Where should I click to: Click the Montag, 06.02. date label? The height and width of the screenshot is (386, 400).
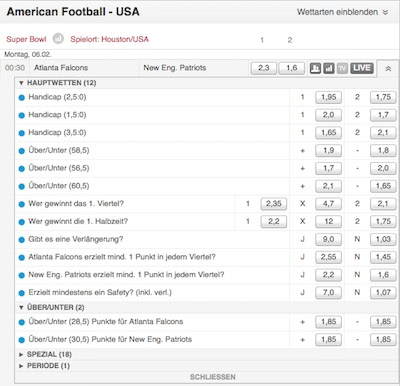[x=28, y=54]
